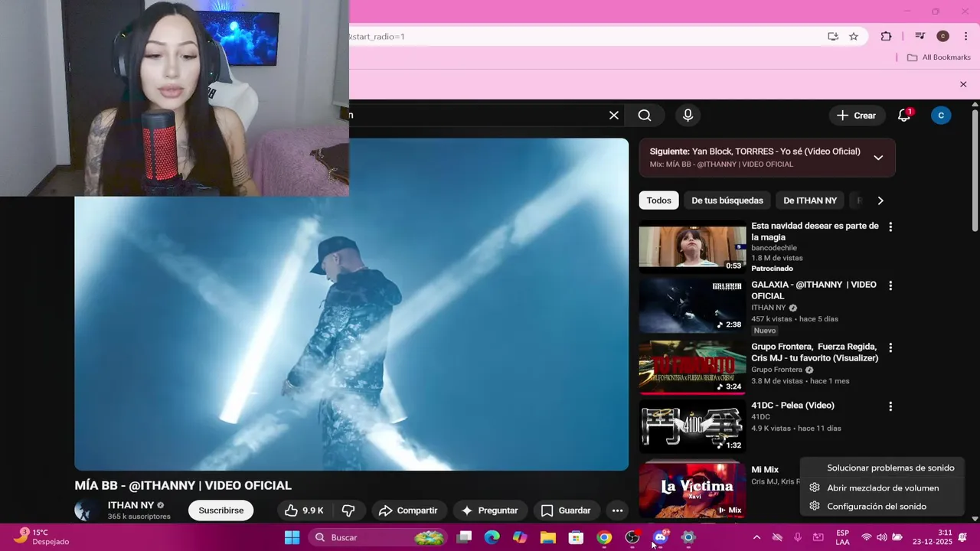Open File Explorer from taskbar
The width and height of the screenshot is (980, 551).
[x=548, y=537]
